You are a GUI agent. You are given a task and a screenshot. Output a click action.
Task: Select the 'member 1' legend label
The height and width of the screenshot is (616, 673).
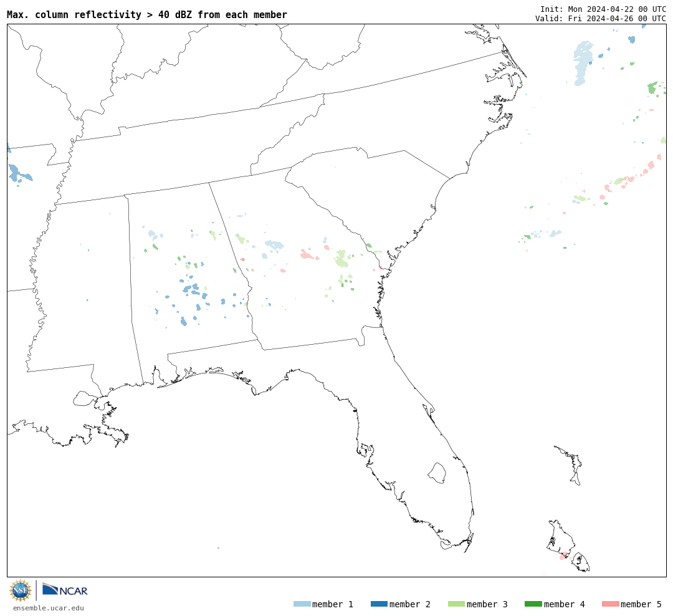click(333, 604)
